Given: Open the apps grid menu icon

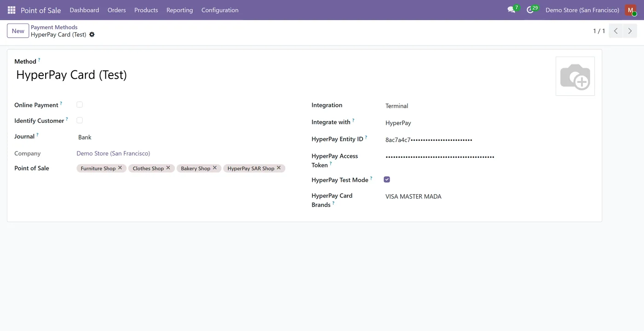Looking at the screenshot, I should tap(11, 10).
